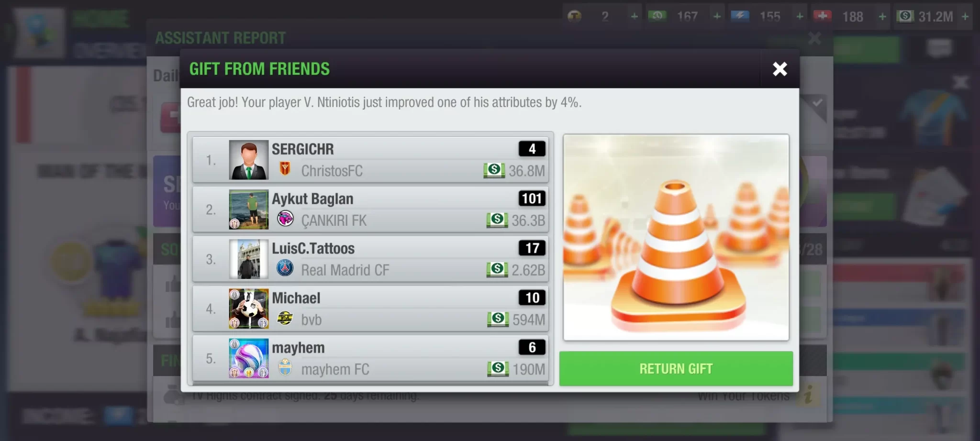
Task: Select mayhem's colorful ball avatar
Action: click(x=248, y=358)
